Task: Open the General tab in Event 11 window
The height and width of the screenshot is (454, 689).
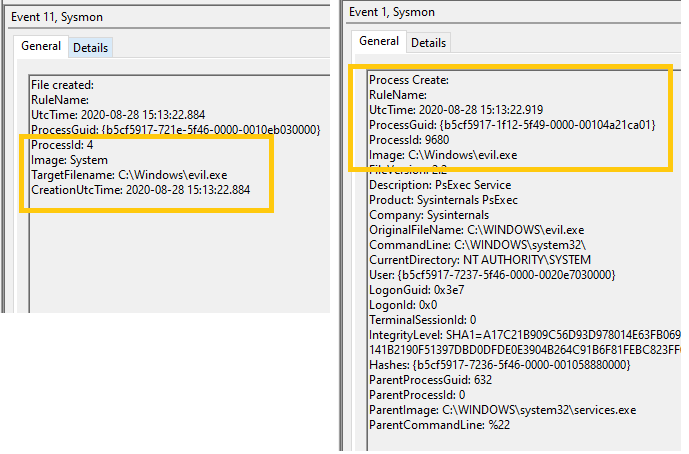Action: [41, 46]
